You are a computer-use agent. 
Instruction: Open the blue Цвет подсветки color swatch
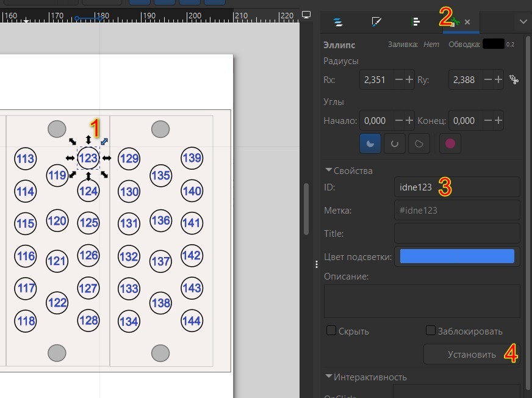pyautogui.click(x=457, y=256)
